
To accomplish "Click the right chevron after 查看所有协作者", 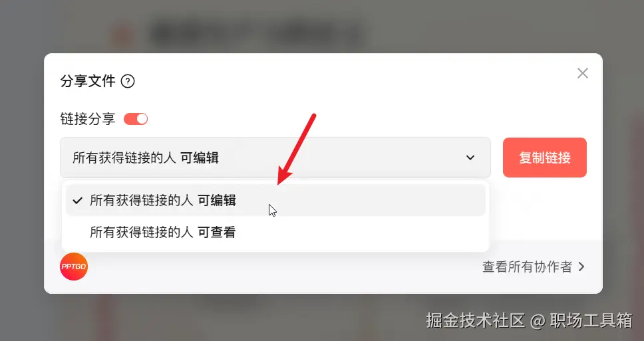I will [581, 267].
